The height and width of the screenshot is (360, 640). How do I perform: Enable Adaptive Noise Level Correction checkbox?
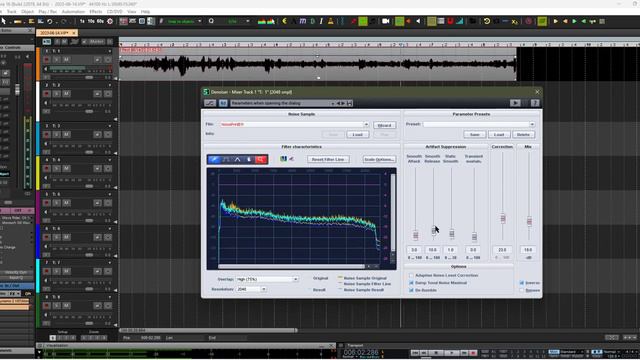(x=411, y=276)
